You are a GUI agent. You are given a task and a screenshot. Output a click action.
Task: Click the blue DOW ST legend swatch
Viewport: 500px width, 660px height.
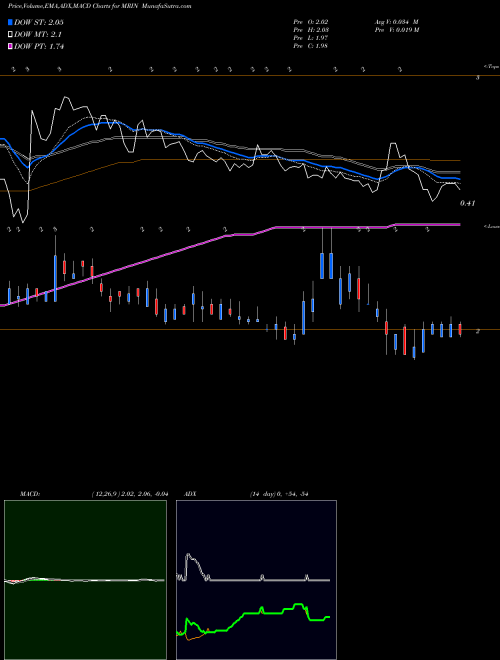click(10, 22)
